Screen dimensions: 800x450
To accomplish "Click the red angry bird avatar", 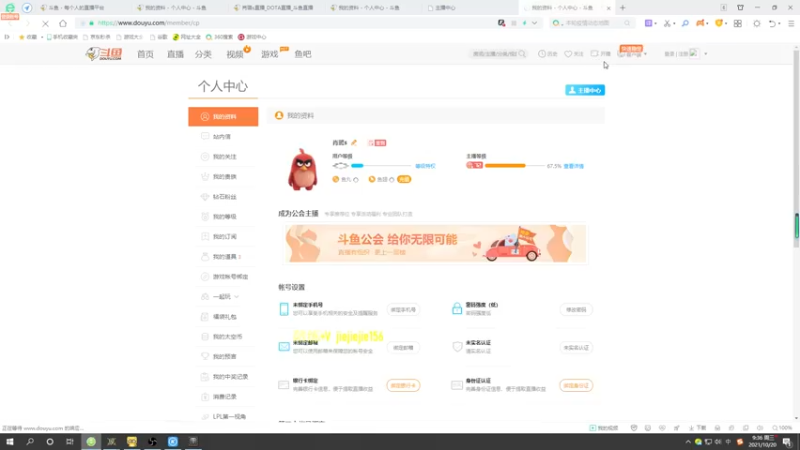I will pos(303,169).
